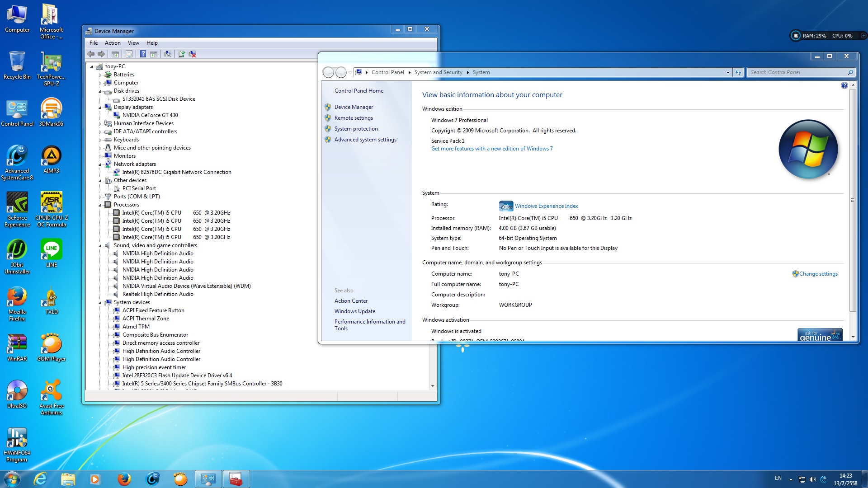
Task: Select NVIDIA GeForce GT 430 device
Action: point(150,115)
